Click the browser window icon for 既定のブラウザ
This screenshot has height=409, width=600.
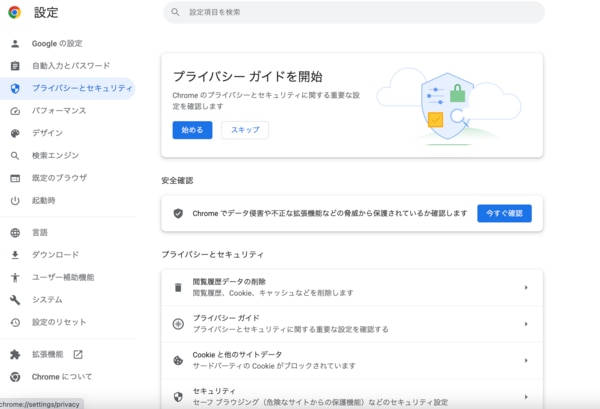click(15, 178)
